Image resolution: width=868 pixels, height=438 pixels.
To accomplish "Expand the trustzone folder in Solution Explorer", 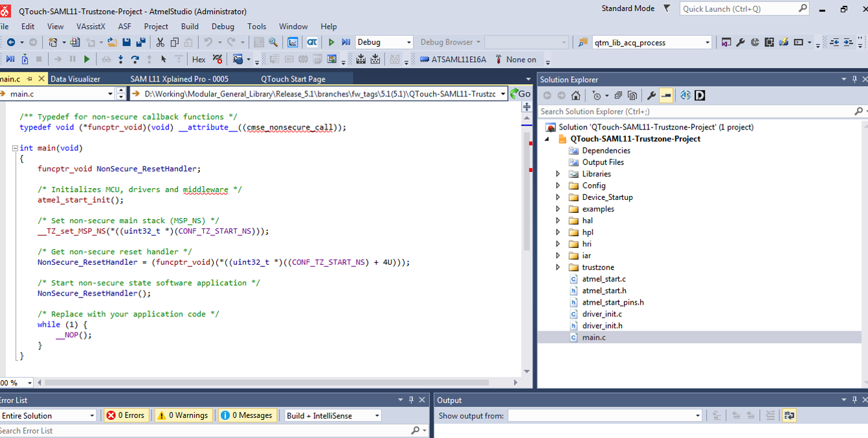I will tap(558, 267).
